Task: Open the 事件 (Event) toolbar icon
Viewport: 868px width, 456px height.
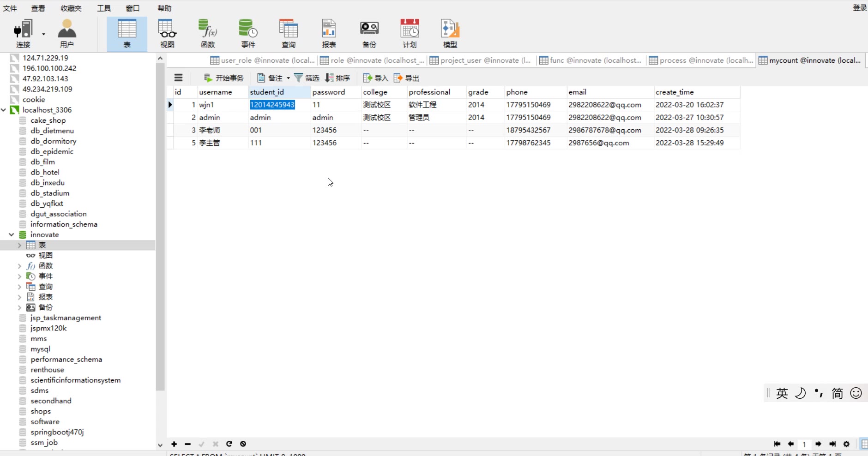Action: tap(248, 34)
